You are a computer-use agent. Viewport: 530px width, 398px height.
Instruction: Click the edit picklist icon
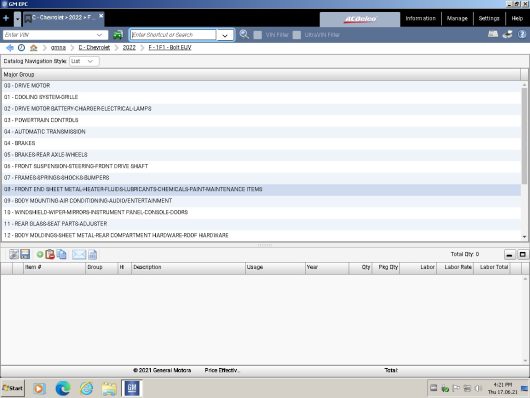click(14, 254)
